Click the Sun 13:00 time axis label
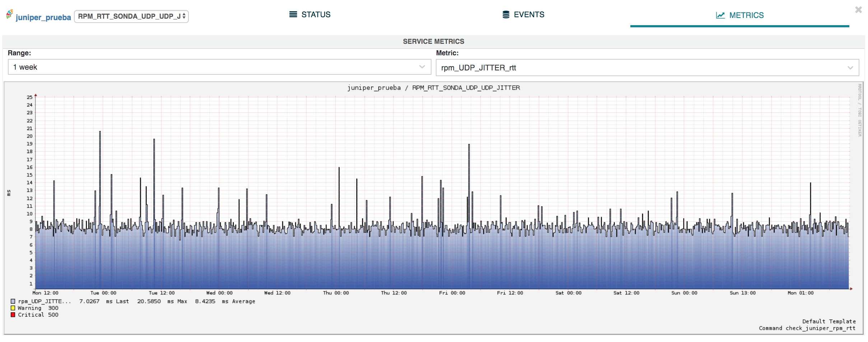868x342 pixels. pyautogui.click(x=742, y=293)
